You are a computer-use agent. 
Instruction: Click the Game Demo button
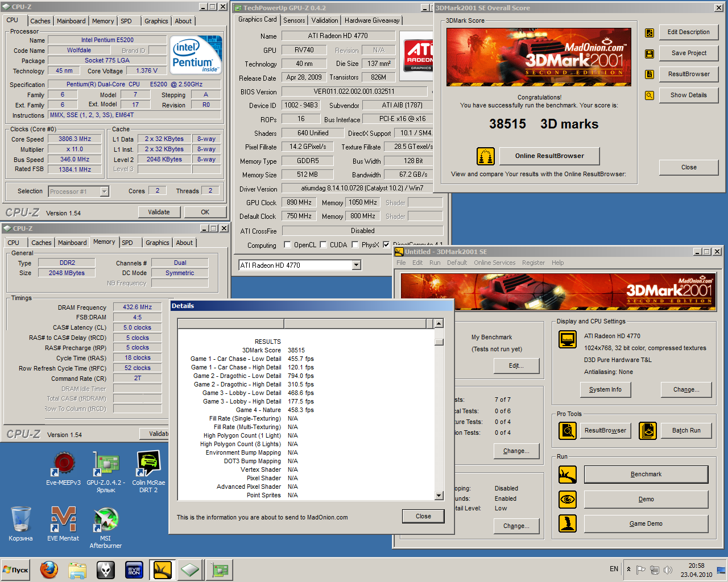pos(646,524)
